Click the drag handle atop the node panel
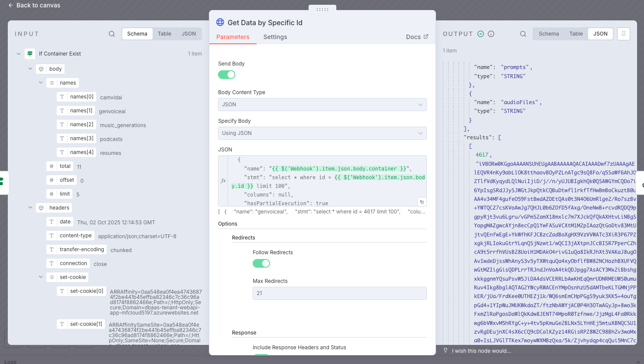 tap(322, 9)
